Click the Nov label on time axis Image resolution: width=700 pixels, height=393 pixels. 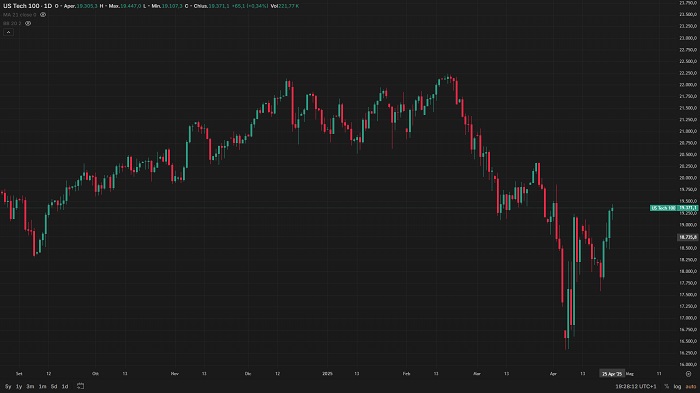tap(175, 374)
